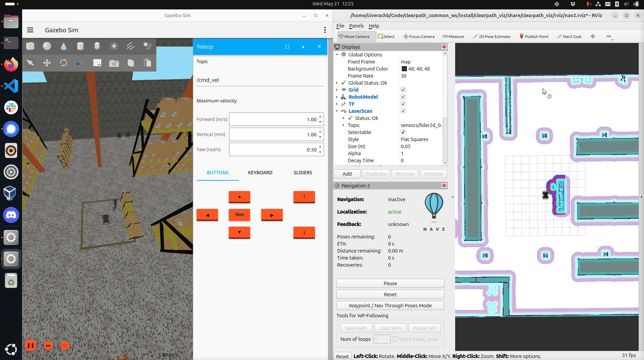Uncheck the RobotModel display

tap(403, 97)
